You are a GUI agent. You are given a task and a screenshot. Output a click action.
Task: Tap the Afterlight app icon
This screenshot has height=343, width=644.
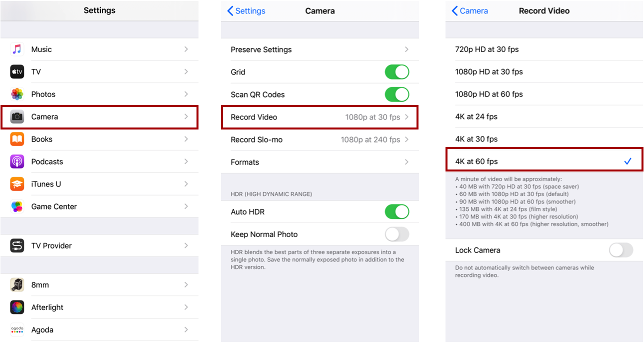click(x=17, y=307)
